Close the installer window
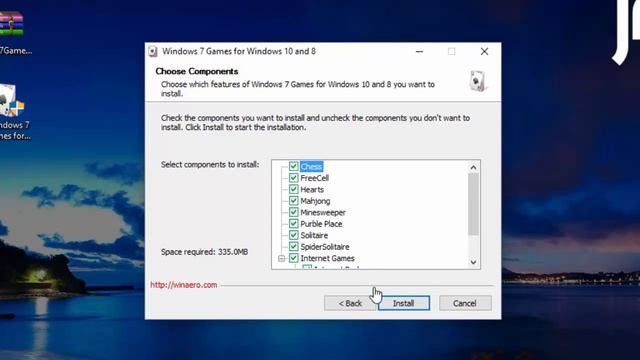 [484, 51]
